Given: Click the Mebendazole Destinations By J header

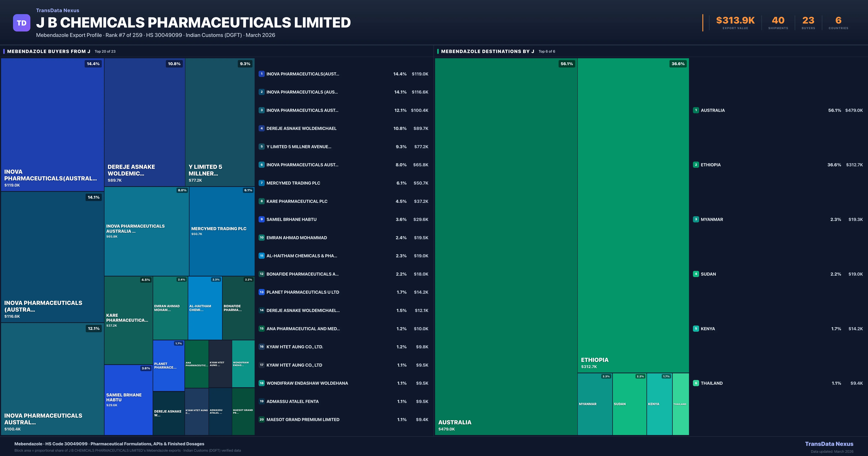Looking at the screenshot, I should click(487, 52).
